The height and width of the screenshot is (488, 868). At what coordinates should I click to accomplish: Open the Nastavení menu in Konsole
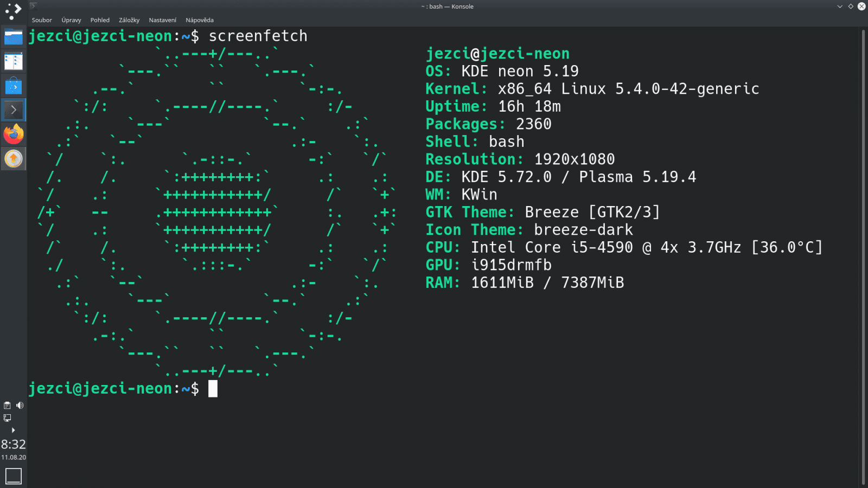[163, 20]
